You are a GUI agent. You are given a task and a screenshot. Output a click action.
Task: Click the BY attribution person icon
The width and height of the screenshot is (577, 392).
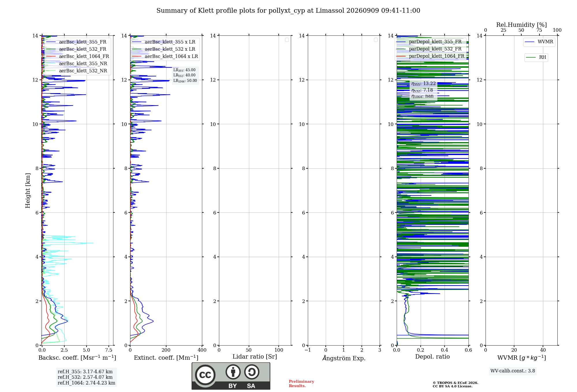pos(233,372)
